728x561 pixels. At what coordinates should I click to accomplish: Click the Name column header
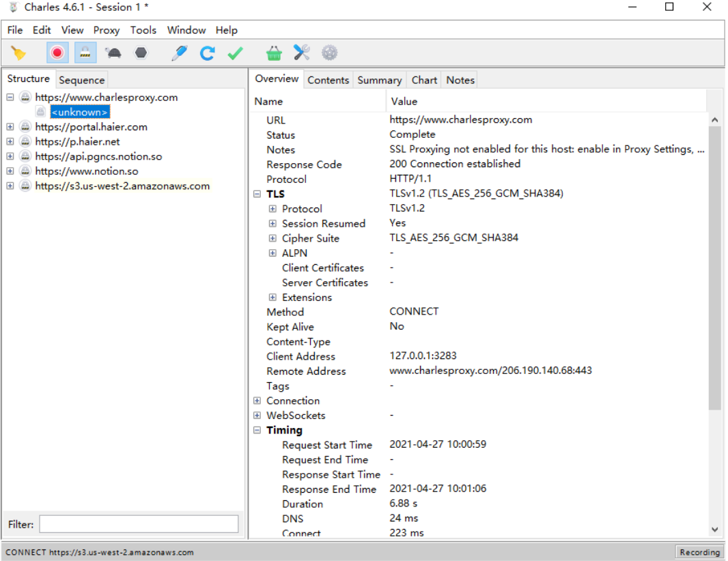pos(318,101)
